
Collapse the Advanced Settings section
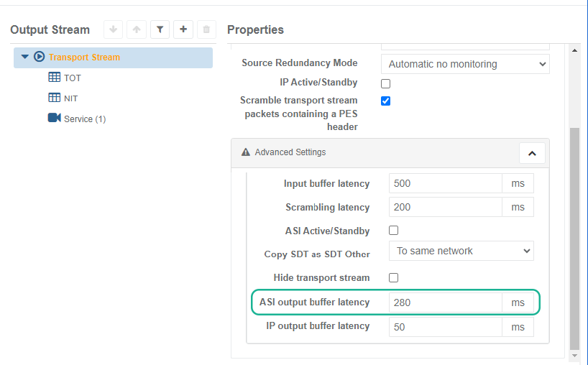[x=532, y=153]
